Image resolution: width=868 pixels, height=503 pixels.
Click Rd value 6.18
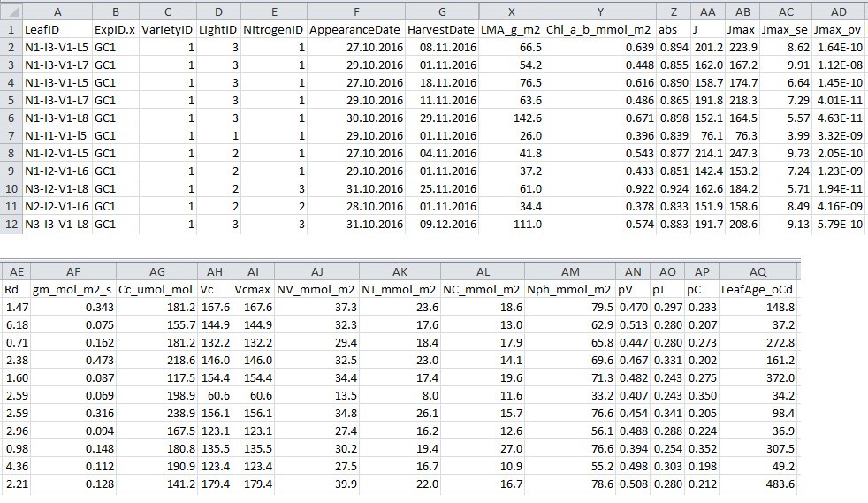(17, 324)
